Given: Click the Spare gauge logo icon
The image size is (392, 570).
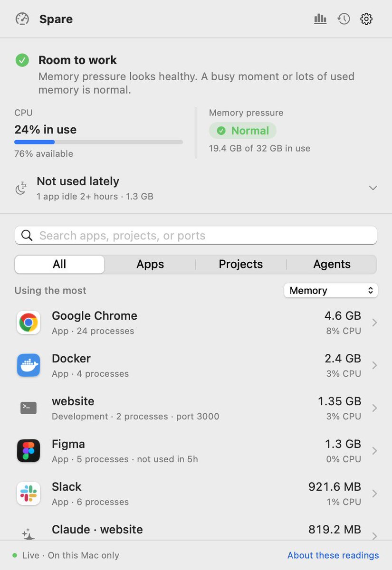Looking at the screenshot, I should pyautogui.click(x=22, y=19).
